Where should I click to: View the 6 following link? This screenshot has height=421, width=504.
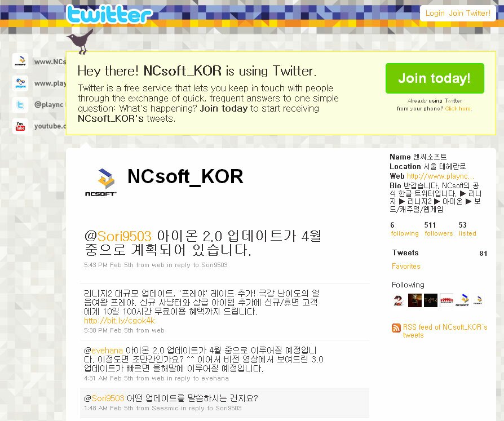tap(405, 229)
